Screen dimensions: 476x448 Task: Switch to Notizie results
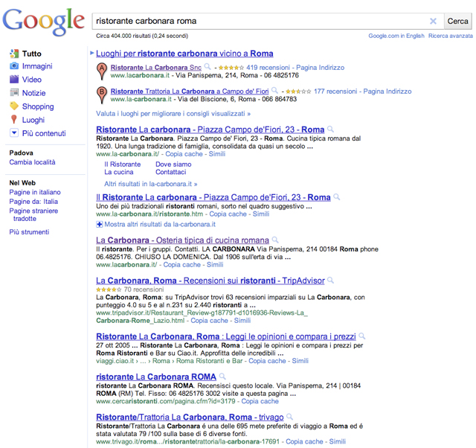(x=33, y=93)
